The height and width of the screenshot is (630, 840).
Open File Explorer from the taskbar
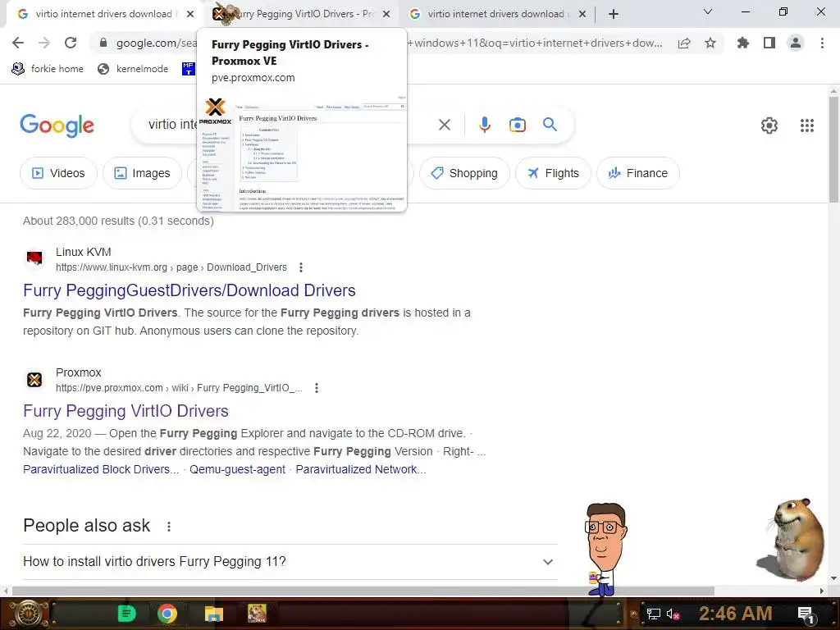[214, 614]
